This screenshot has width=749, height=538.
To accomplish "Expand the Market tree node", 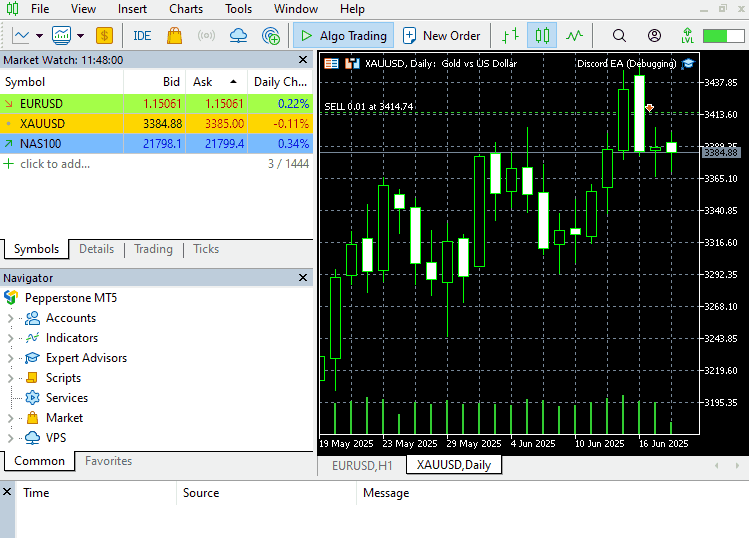I will point(11,418).
